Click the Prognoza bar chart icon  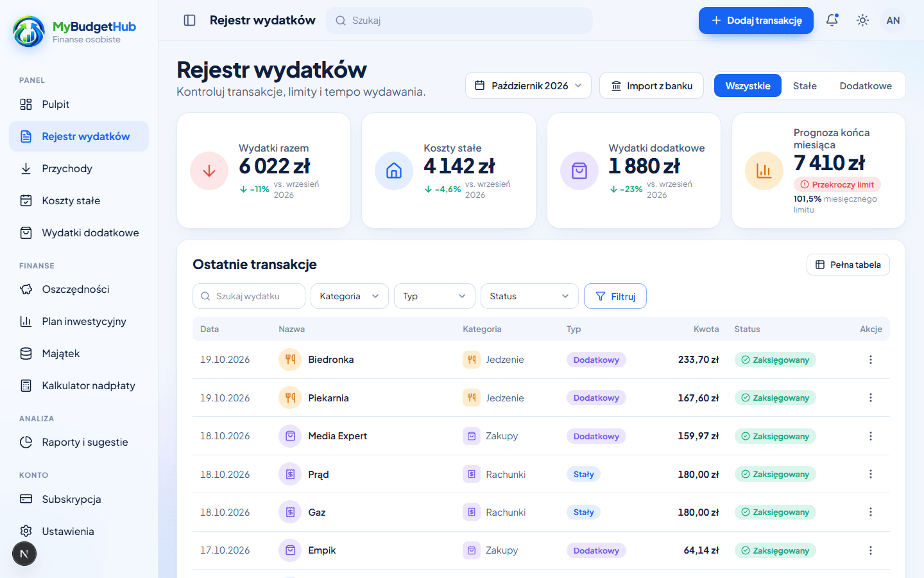coord(764,171)
